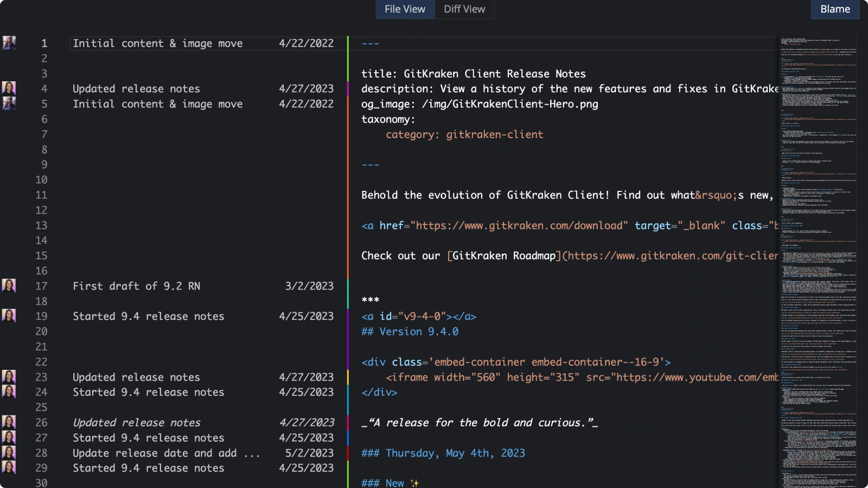Switch to the Diff View tab
Viewport: 868px width, 488px height.
(x=464, y=9)
